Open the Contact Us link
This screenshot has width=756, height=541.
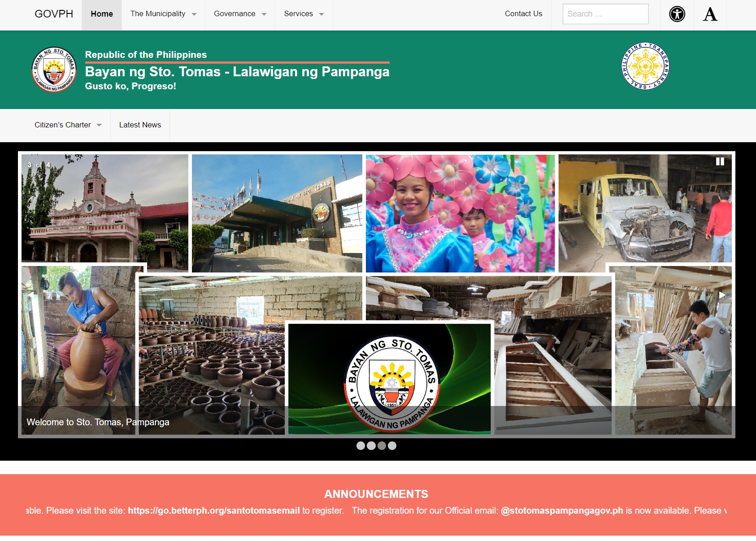[523, 14]
